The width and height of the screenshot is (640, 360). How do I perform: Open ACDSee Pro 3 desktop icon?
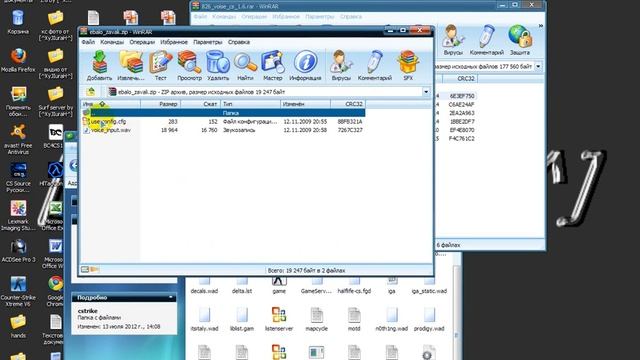point(18,251)
